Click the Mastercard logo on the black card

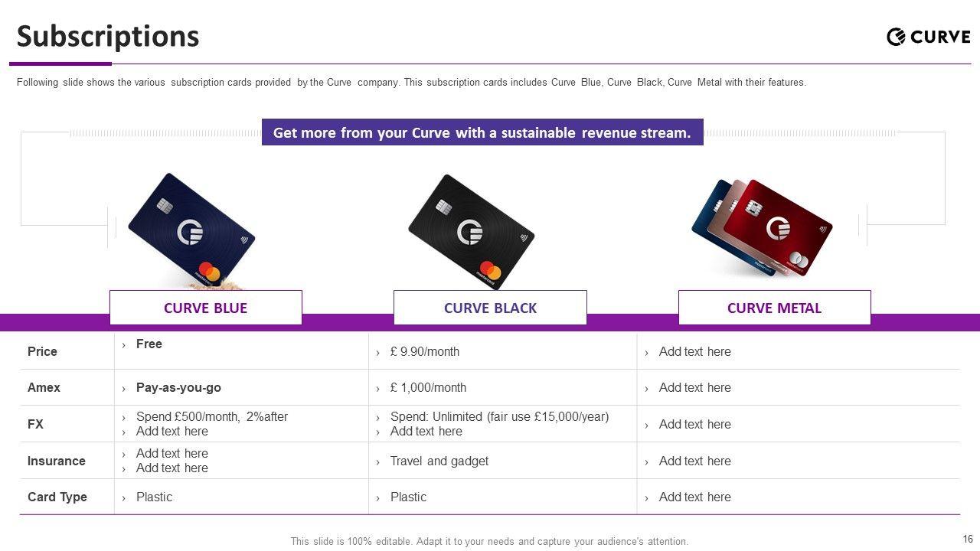pyautogui.click(x=492, y=272)
